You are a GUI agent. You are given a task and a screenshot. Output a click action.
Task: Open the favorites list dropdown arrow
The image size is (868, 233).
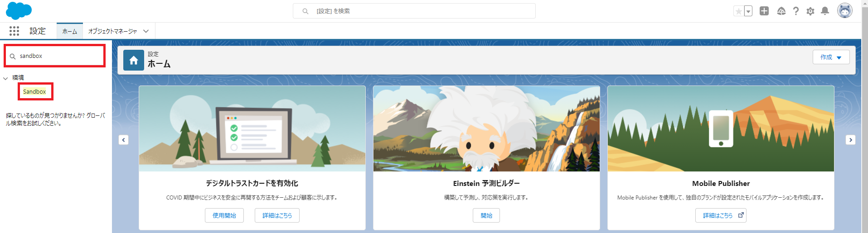tap(748, 11)
